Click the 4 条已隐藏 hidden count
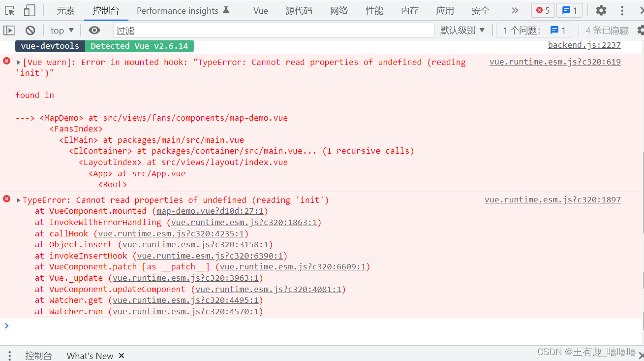The width and height of the screenshot is (644, 361). pyautogui.click(x=607, y=31)
